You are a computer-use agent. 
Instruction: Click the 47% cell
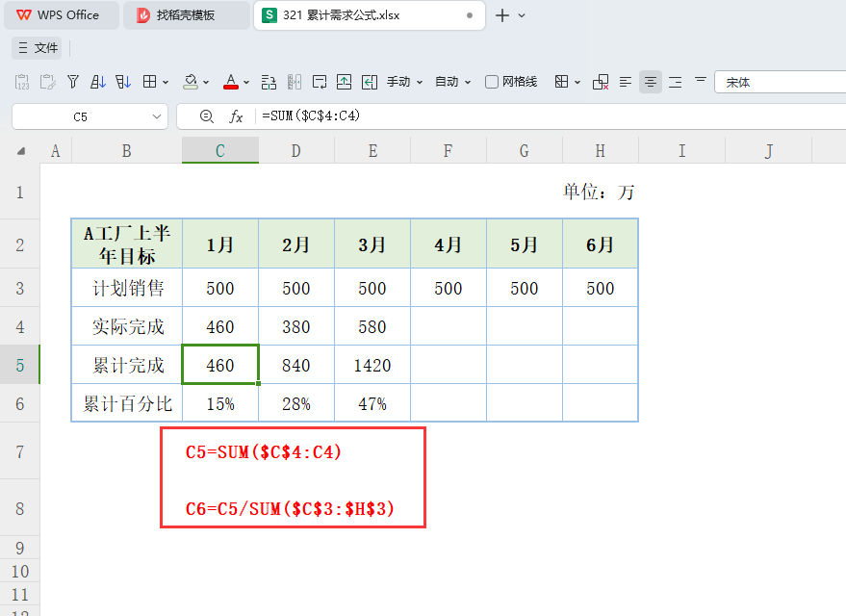click(x=372, y=403)
